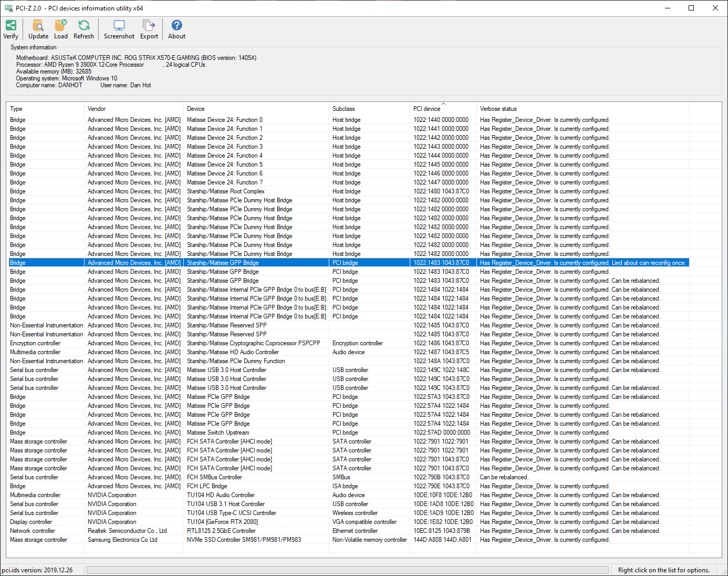Maximize the PCI-Z window
The image size is (728, 576).
point(691,8)
